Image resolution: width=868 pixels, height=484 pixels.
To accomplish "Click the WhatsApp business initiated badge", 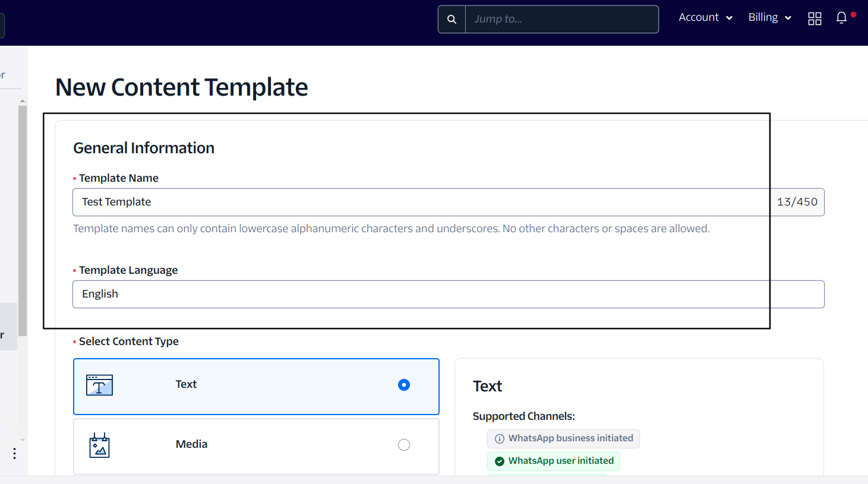I will pyautogui.click(x=563, y=439).
